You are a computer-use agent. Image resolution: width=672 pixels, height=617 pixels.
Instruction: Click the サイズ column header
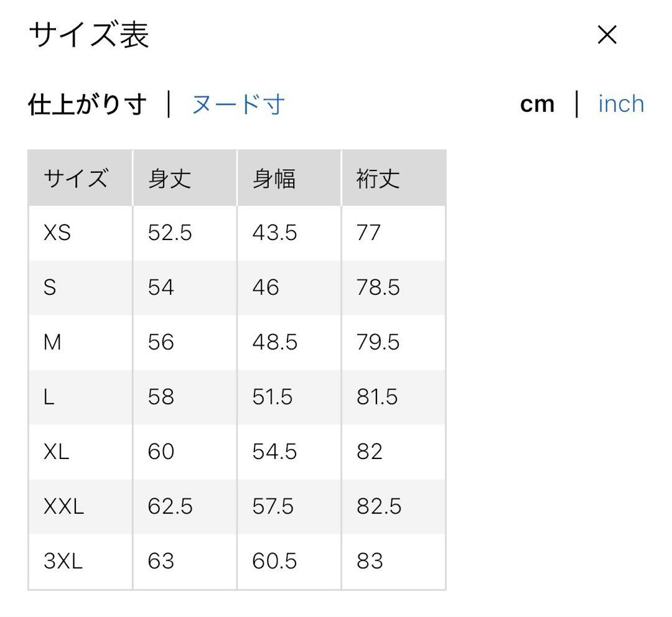coord(75,179)
